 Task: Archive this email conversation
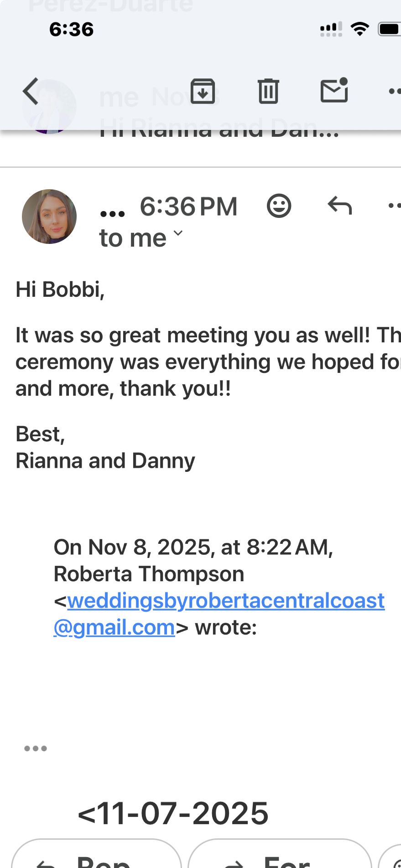coord(203,91)
